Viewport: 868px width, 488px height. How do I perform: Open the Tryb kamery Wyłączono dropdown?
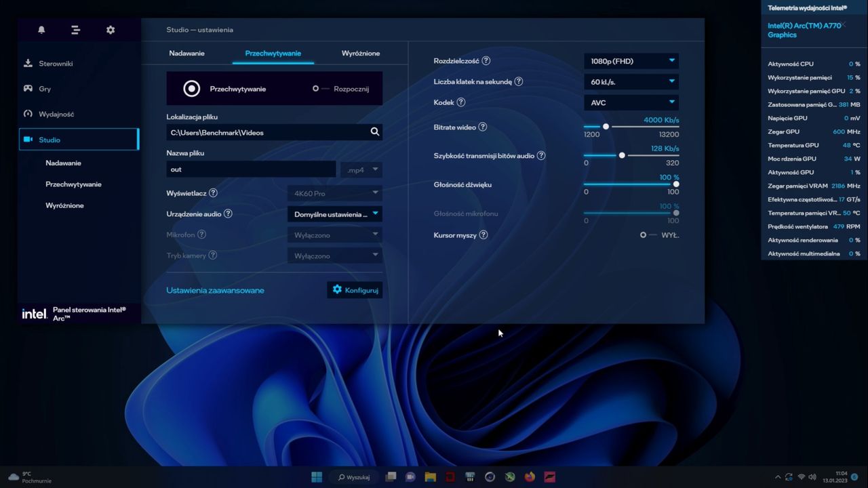(335, 256)
